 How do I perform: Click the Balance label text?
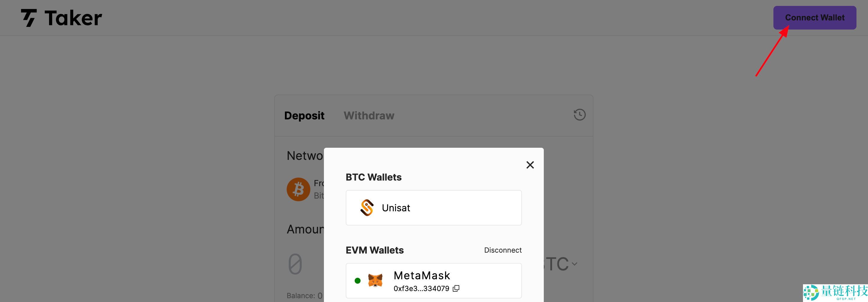301,295
